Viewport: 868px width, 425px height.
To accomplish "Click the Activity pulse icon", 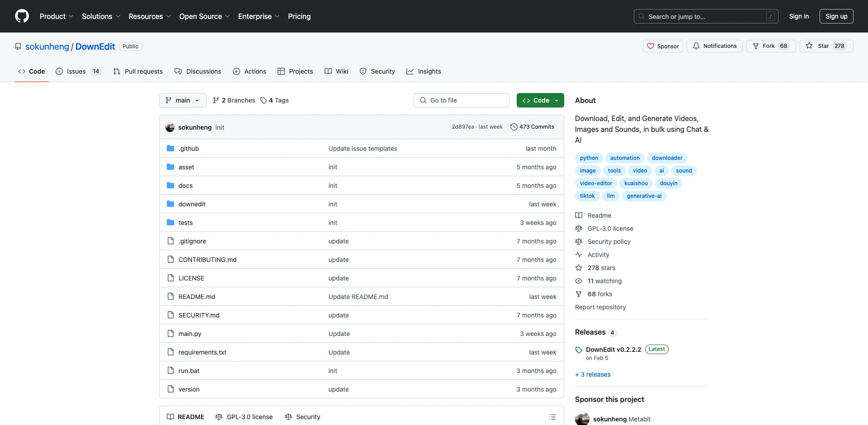I will point(579,255).
